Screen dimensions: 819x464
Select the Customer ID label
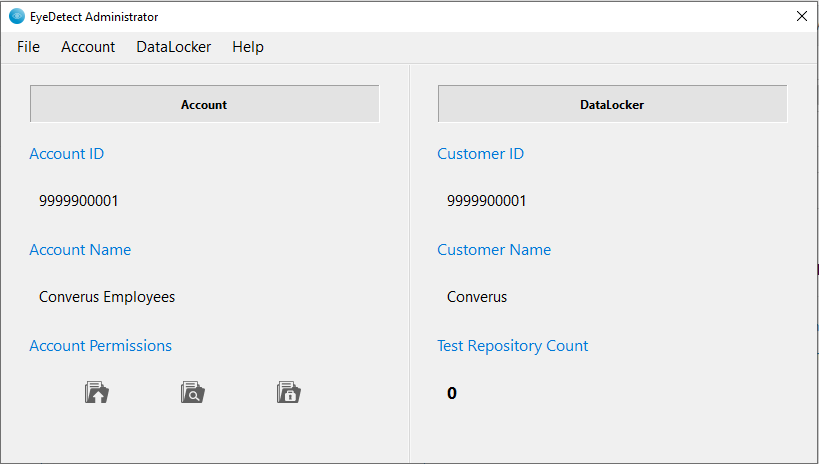481,154
